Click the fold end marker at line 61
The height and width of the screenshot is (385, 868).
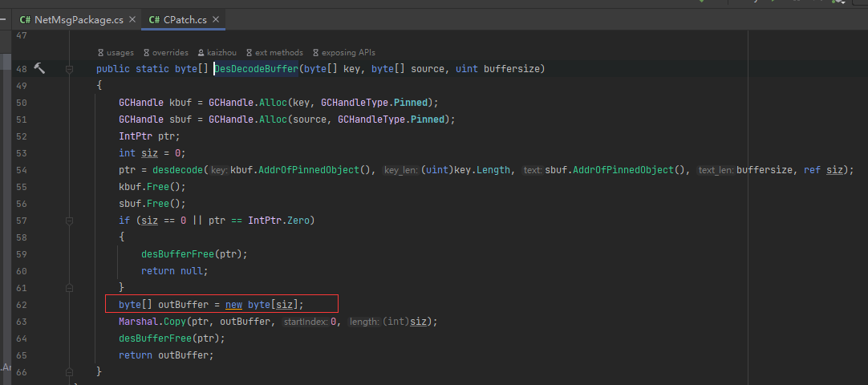(70, 287)
